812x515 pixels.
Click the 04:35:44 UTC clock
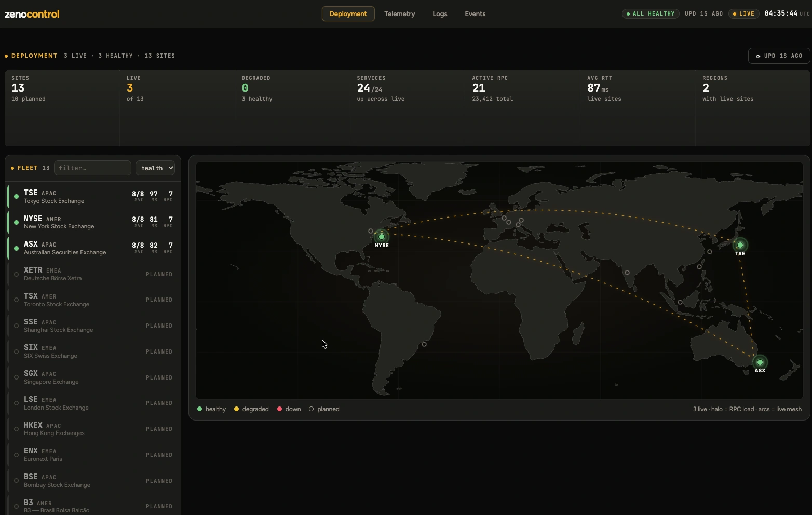pos(787,13)
